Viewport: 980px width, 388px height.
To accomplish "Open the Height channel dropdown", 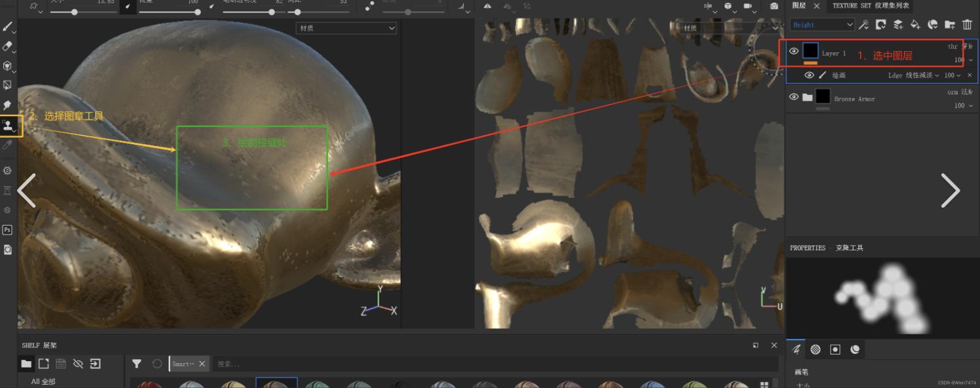I will click(822, 25).
